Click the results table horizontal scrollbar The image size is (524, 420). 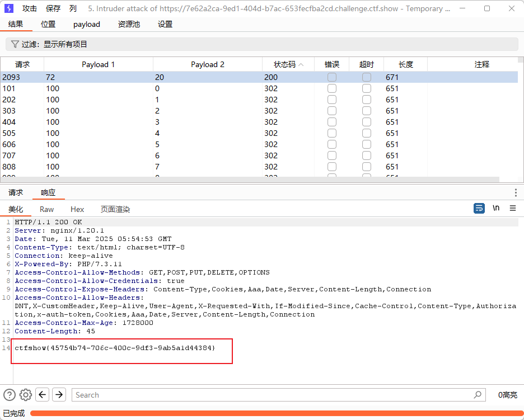coord(250,180)
